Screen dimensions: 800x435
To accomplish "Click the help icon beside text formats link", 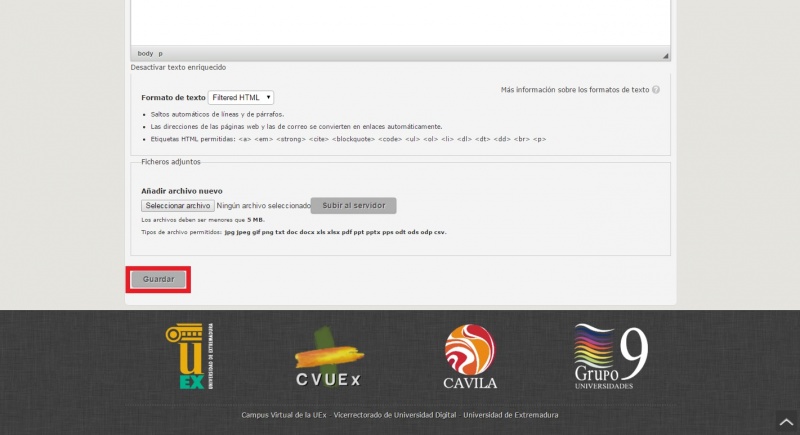I will coord(656,90).
